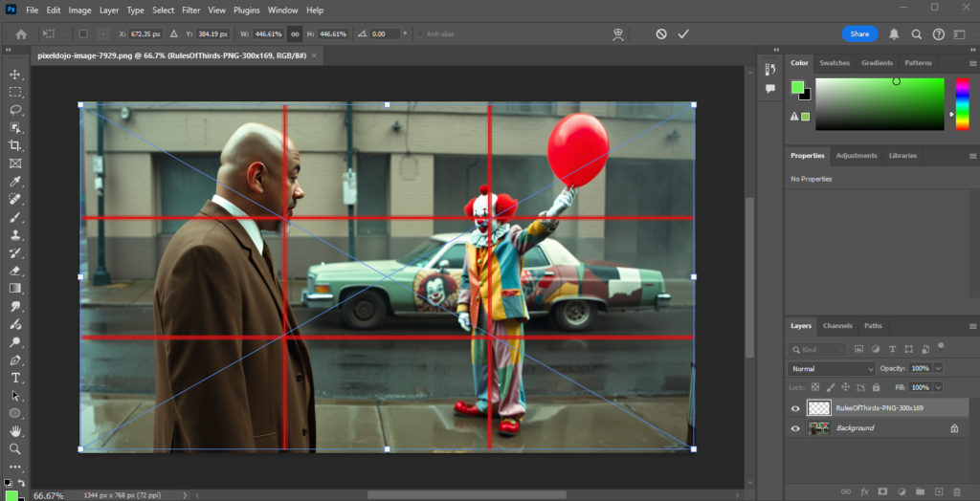
Task: Delete layer using the trash icon
Action: pyautogui.click(x=956, y=491)
